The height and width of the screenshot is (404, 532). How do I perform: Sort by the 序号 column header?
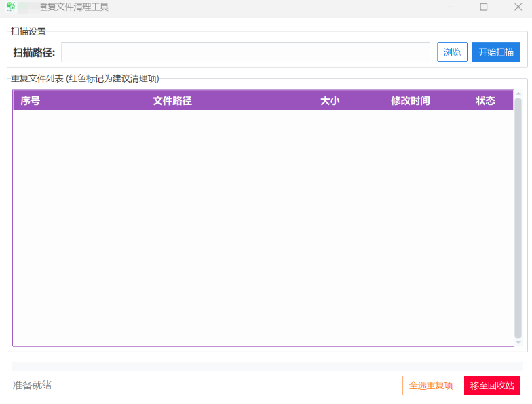click(30, 100)
